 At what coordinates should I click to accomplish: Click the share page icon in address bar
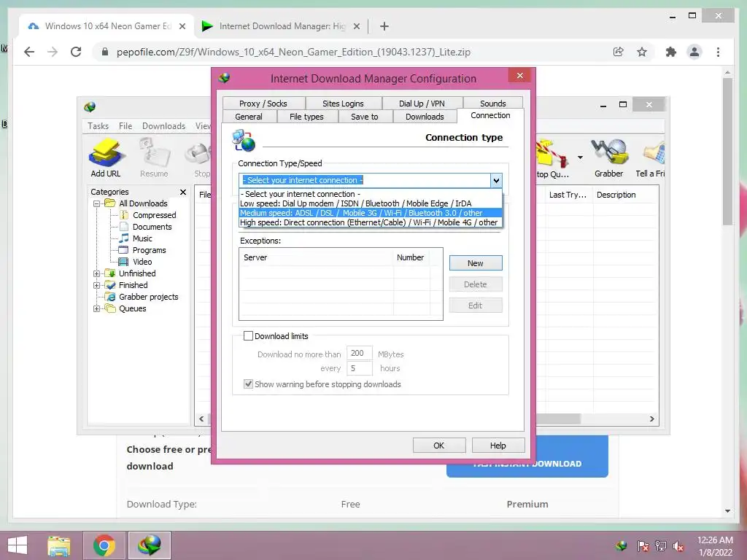click(619, 52)
